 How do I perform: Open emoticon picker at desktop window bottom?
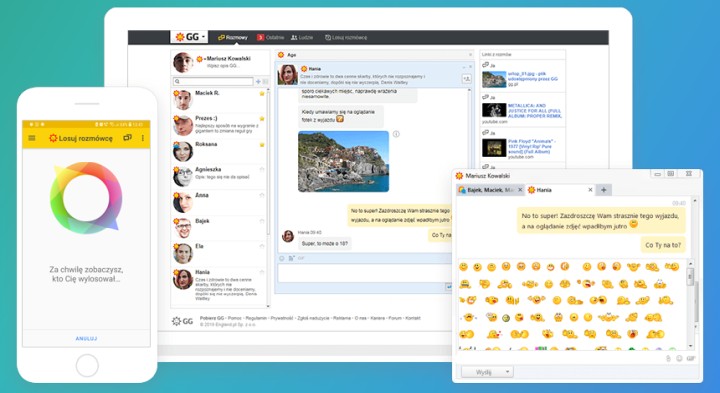point(679,358)
